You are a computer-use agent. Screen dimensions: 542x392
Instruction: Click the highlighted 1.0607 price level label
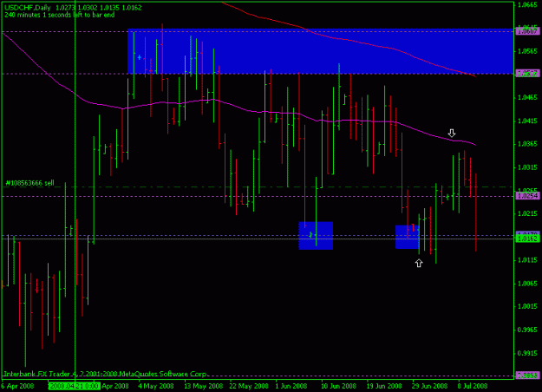pos(527,31)
